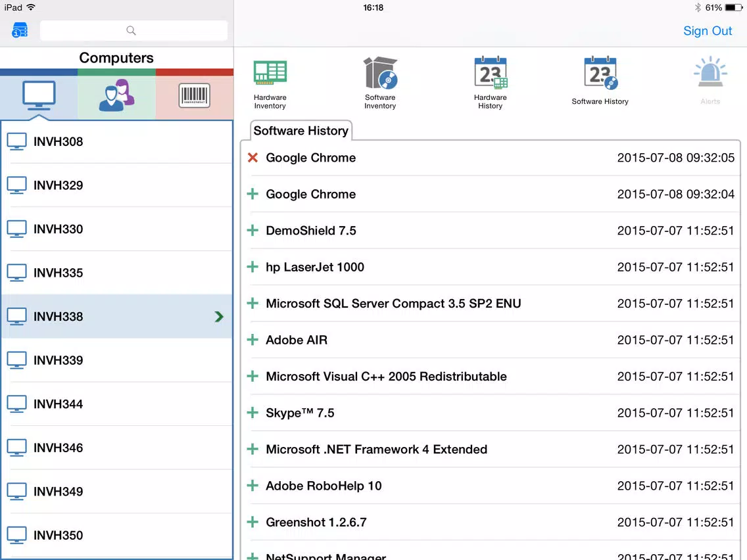Image resolution: width=747 pixels, height=560 pixels.
Task: Select the Greenshot 1.2.6.7 entry text
Action: click(316, 523)
